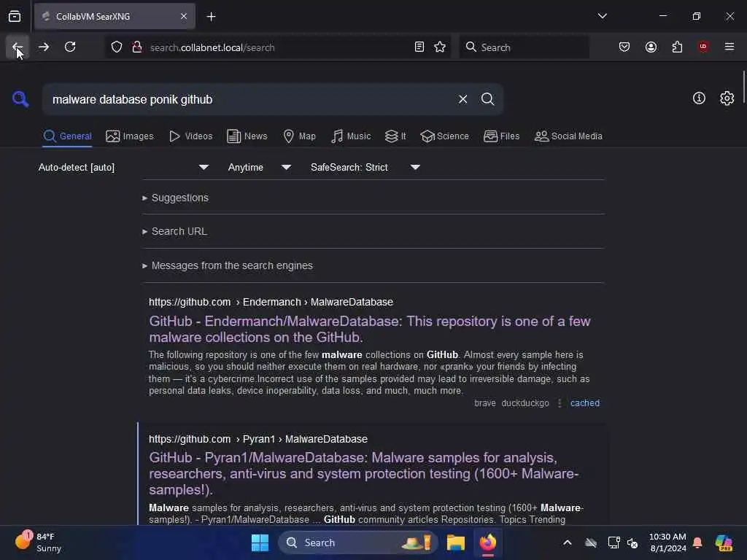Select the General category tab
Screen dimensions: 747x560
pyautogui.click(x=67, y=136)
